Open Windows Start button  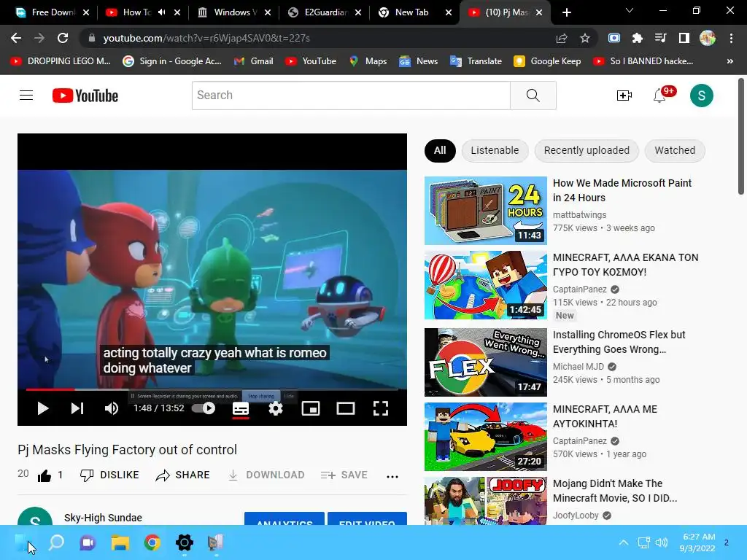pos(22,542)
